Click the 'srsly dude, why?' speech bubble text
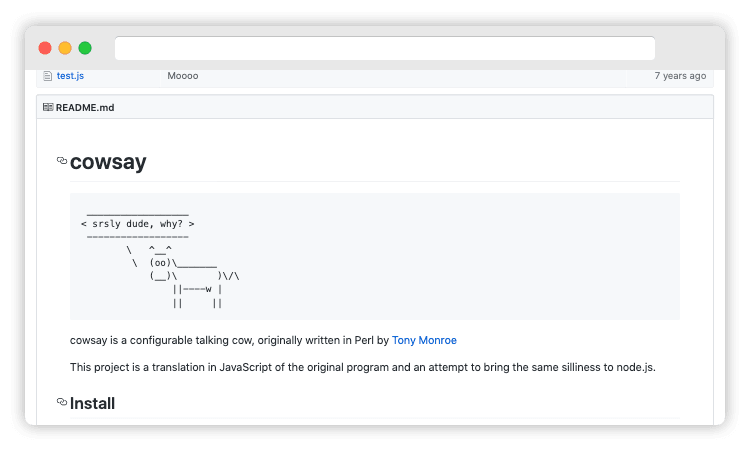 [138, 225]
